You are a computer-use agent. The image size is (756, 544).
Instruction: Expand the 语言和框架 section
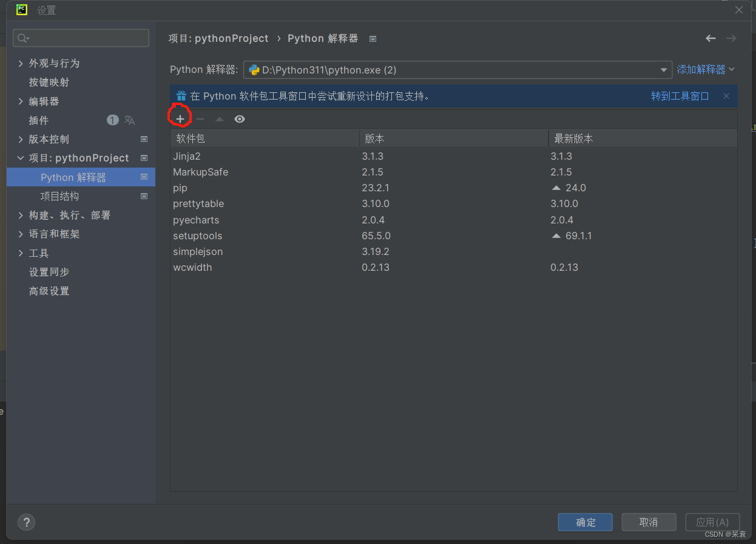coord(21,234)
